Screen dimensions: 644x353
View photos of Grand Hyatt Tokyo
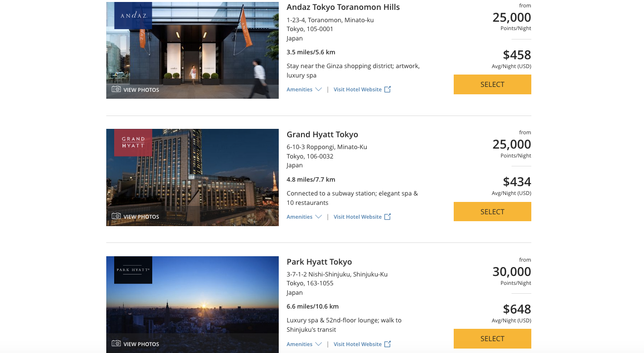tap(141, 217)
